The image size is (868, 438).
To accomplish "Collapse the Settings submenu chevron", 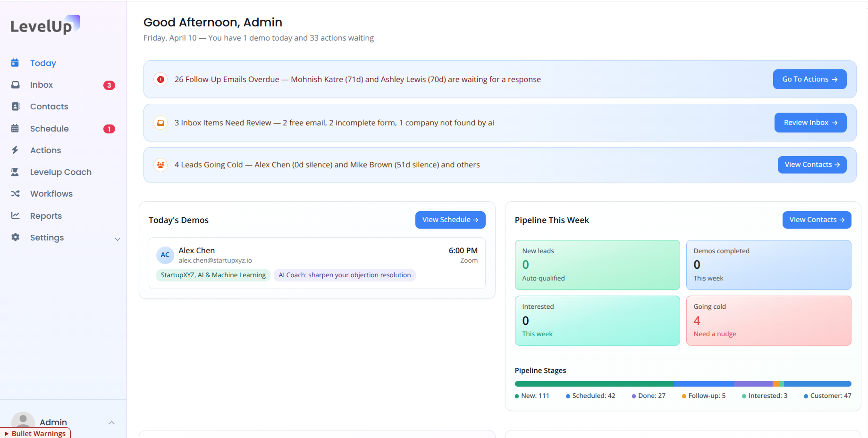I will [117, 239].
